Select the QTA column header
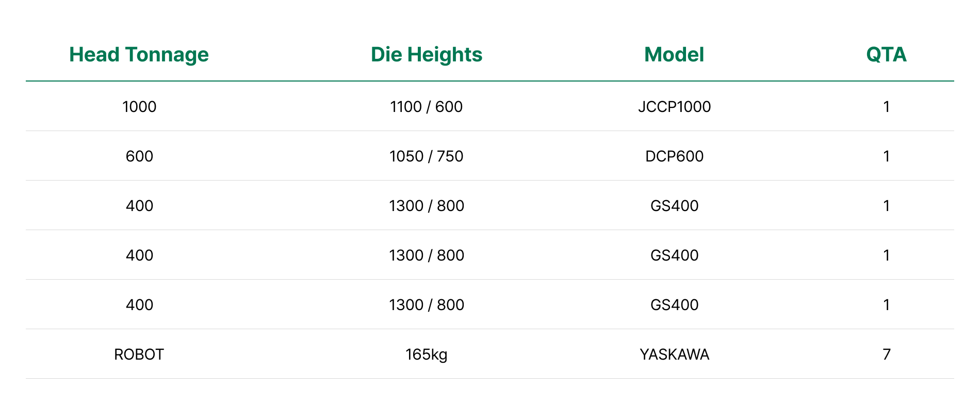Viewport: 980px width, 420px height. [886, 55]
